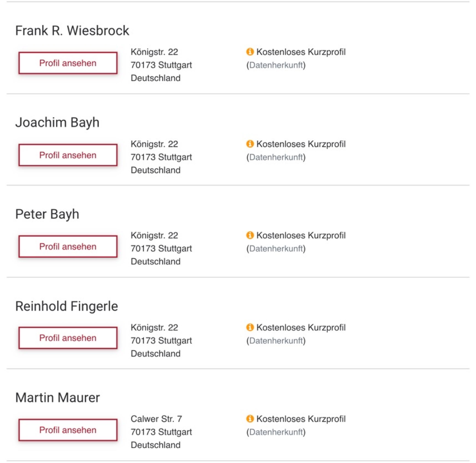Open the Datenherkunft link for Frank R. Wiesbrock
Image resolution: width=476 pixels, height=463 pixels.
276,65
